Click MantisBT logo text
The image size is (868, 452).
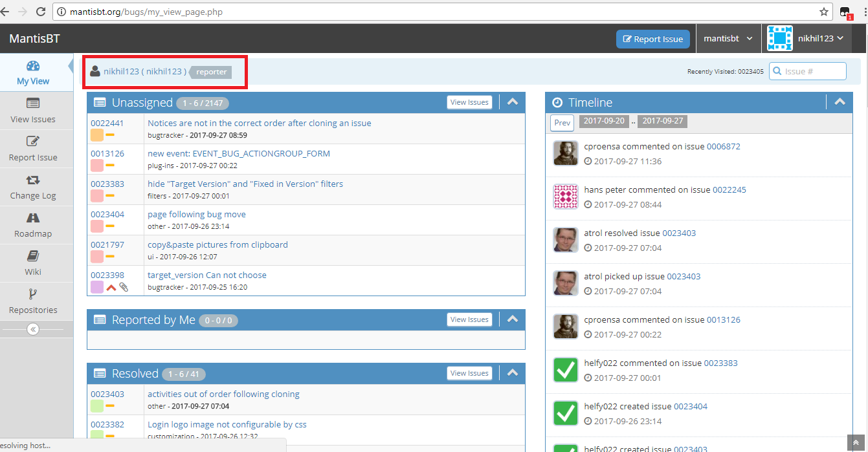click(34, 39)
